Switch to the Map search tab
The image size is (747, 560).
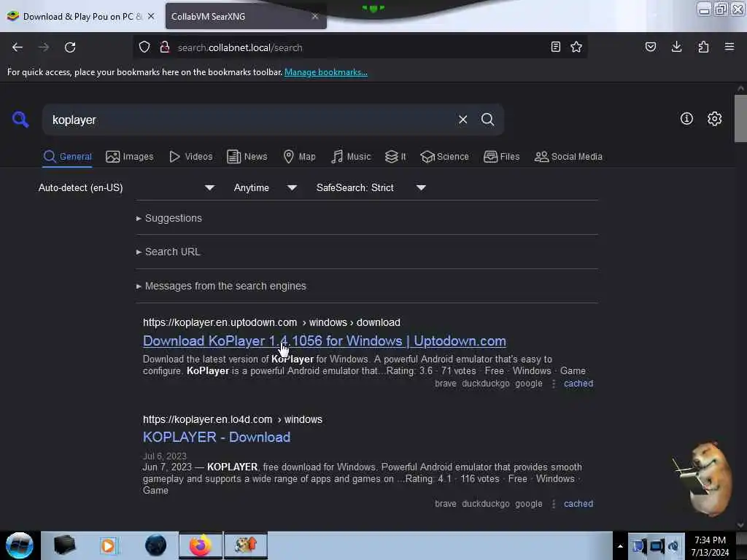click(x=299, y=157)
